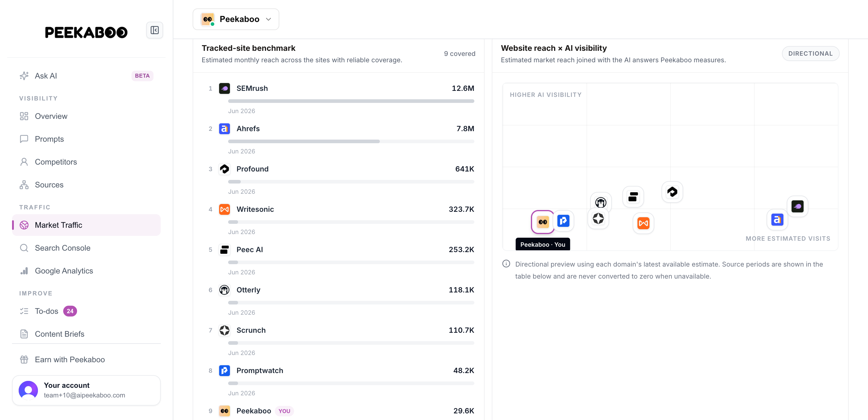Select the Writesonic marker in the chart
Image resolution: width=868 pixels, height=420 pixels.
coord(643,223)
